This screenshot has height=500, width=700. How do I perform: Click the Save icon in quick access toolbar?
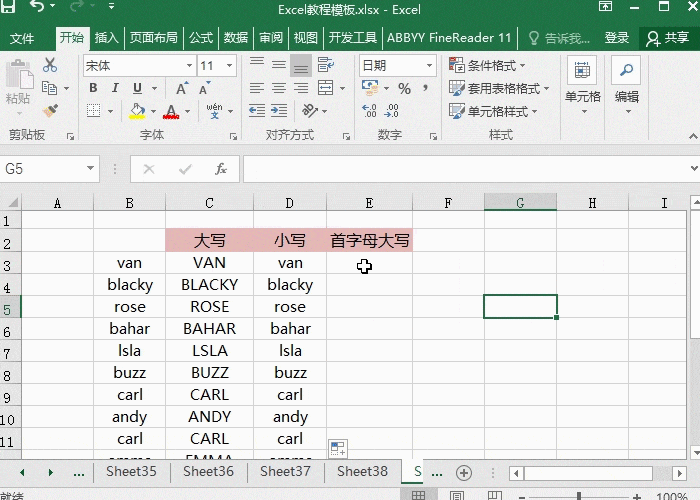coord(12,9)
